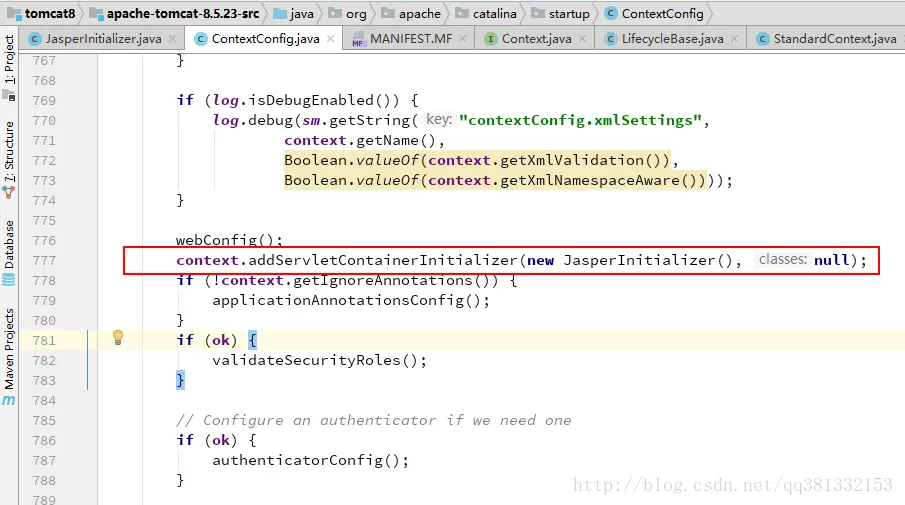Close the JasperInitializer.java tab
This screenshot has height=505, width=905.
click(173, 39)
